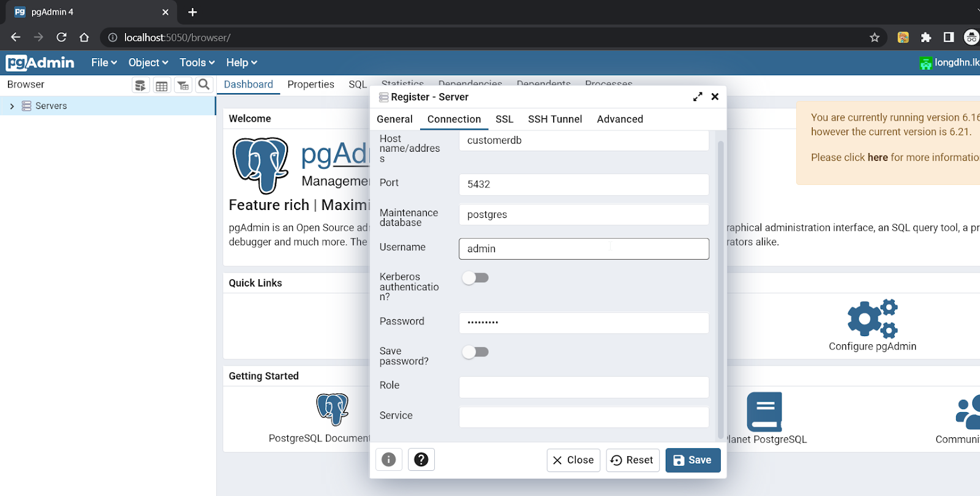Click the user avatar longdhn icon

925,62
